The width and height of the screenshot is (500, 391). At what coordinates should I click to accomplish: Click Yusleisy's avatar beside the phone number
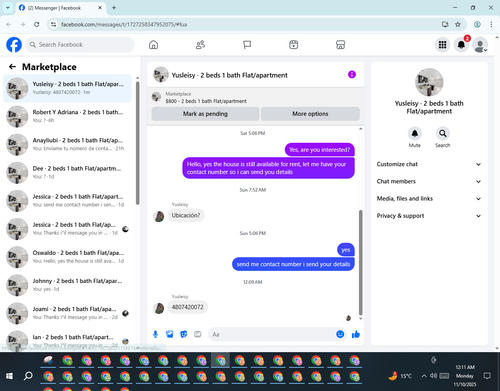tap(159, 308)
